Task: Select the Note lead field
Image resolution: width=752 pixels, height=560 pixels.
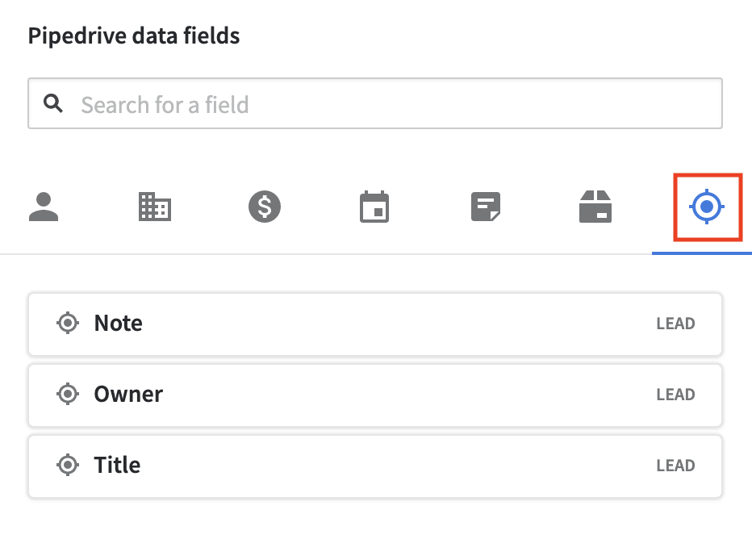Action: click(x=374, y=324)
